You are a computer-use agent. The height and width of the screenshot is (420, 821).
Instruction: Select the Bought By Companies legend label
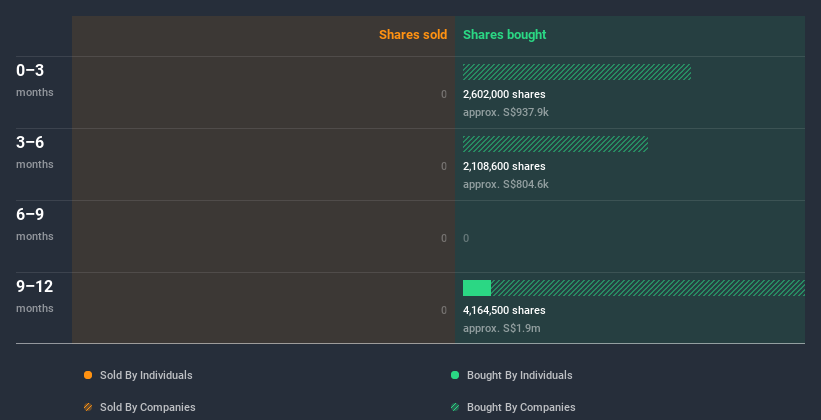click(521, 407)
